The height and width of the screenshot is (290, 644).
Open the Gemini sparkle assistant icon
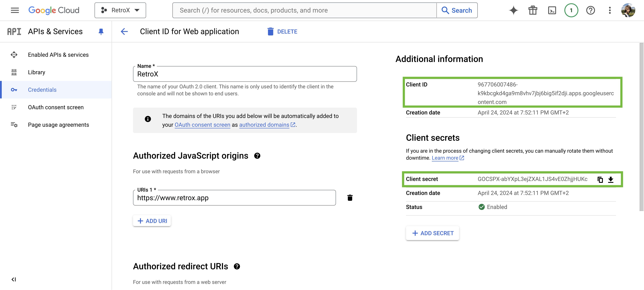513,10
